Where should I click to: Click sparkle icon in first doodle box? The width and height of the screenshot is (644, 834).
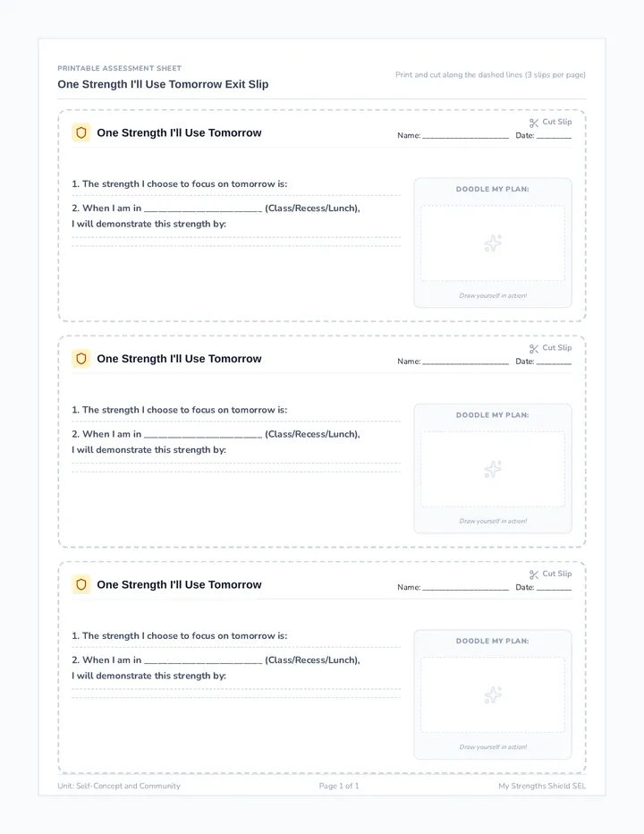click(493, 243)
